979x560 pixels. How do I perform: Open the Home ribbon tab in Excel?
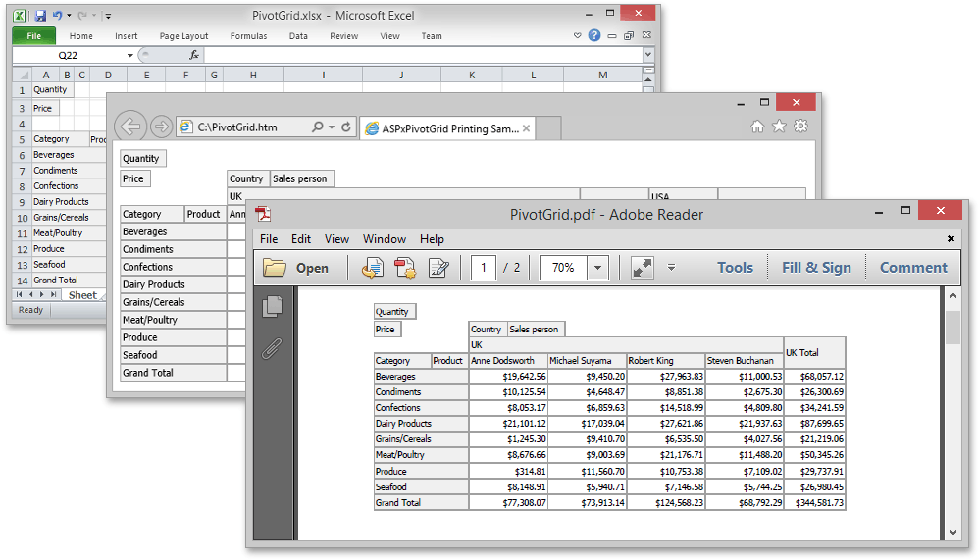point(81,36)
